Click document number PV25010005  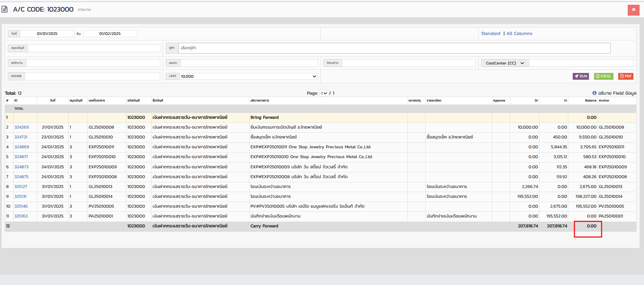101,206
